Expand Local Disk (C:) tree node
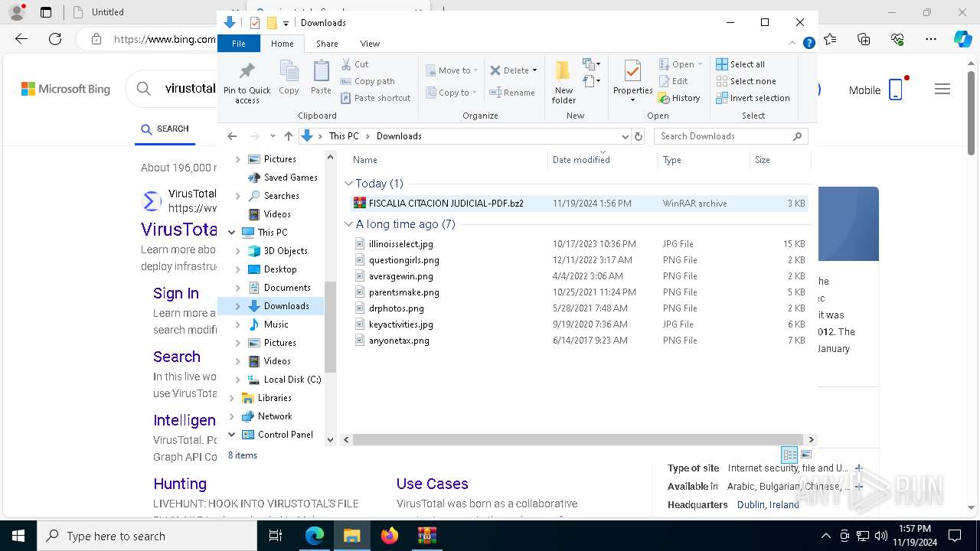The image size is (980, 551). (237, 380)
